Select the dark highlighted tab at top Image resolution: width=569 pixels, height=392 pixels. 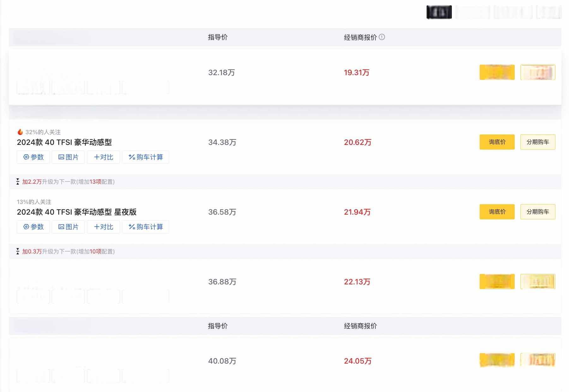click(x=439, y=12)
